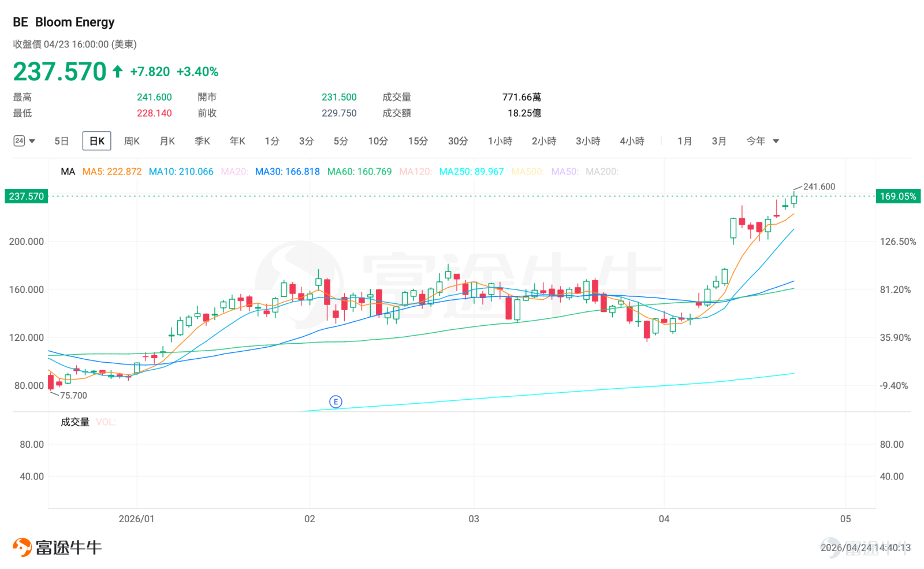
Task: Open the 24-hour session selector icon
Action: click(19, 141)
